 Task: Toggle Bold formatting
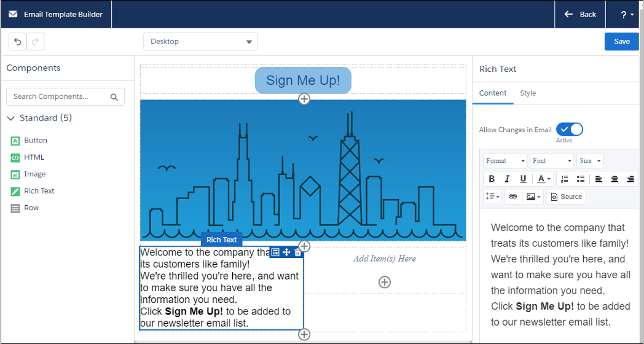pyautogui.click(x=492, y=179)
